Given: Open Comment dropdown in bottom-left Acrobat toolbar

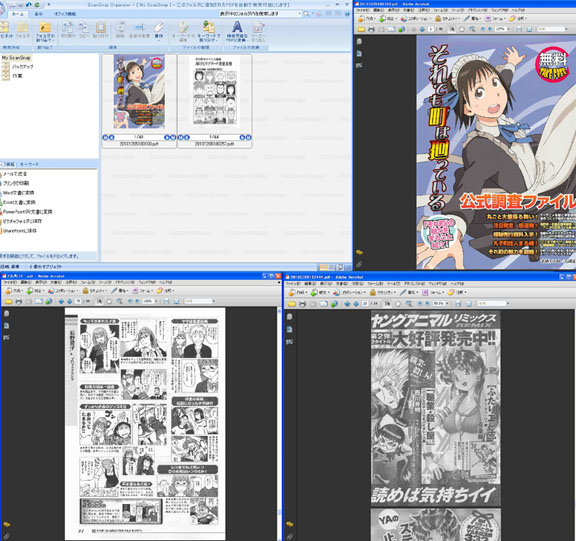Looking at the screenshot, I should [166, 291].
